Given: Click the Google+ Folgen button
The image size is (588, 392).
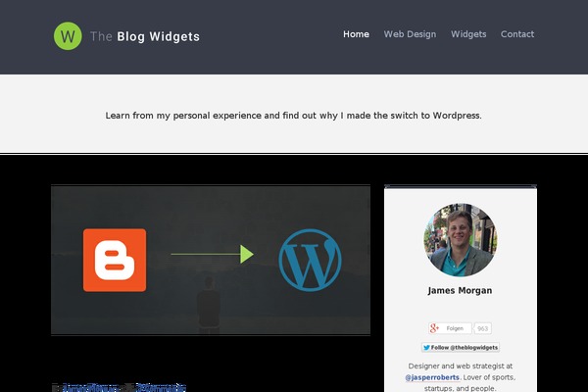Looking at the screenshot, I should 450,328.
